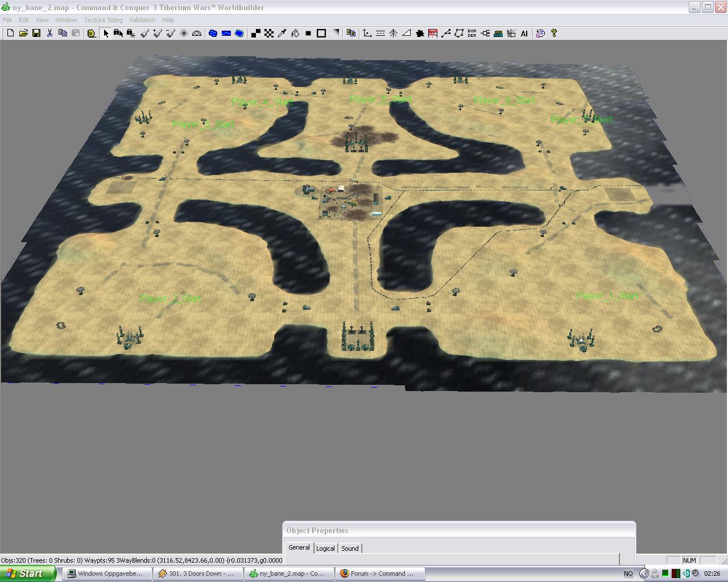The image size is (728, 582).
Task: Pick the eyedropper tool
Action: (282, 34)
